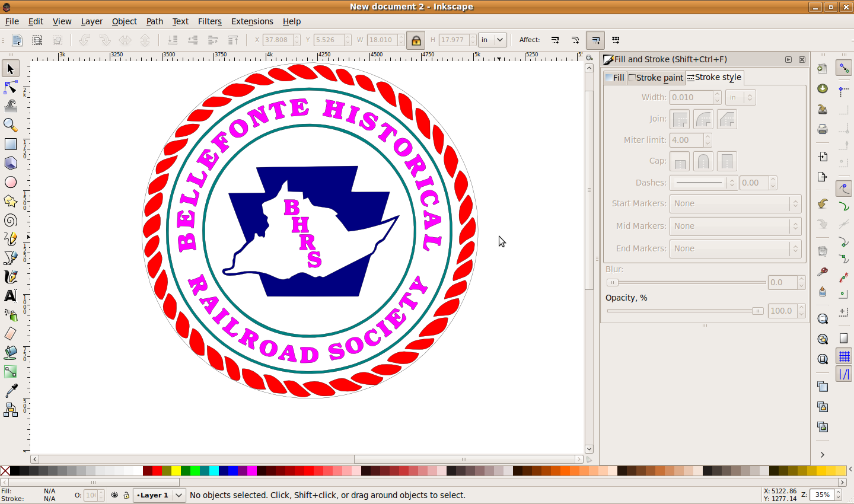
Task: Select the Paint Bucket fill tool
Action: tap(10, 353)
